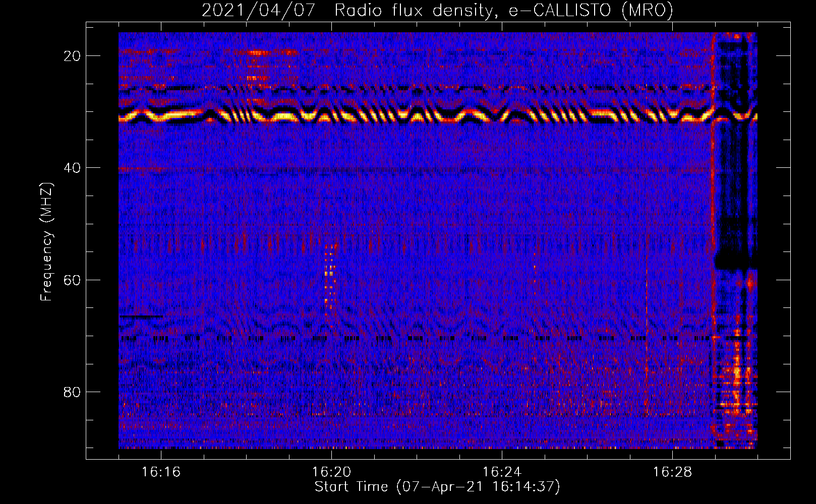
Task: Click the short black horizontal line near 67 MHz
Action: [x=141, y=317]
